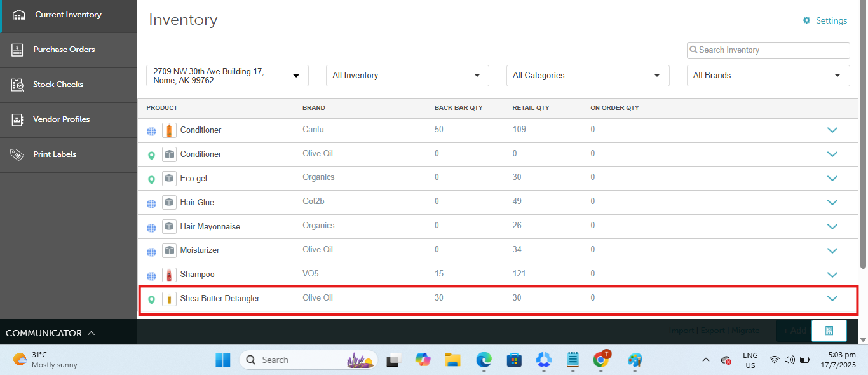Open the All Inventory dropdown

coord(407,76)
